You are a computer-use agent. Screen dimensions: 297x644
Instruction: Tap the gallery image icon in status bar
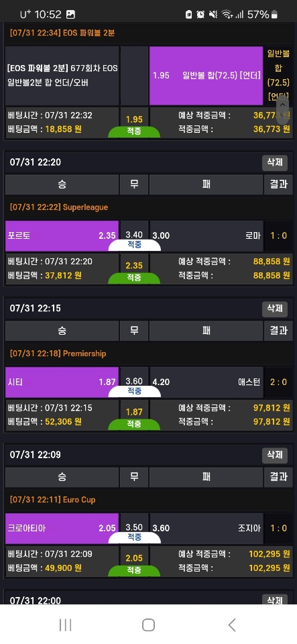pyautogui.click(x=70, y=14)
